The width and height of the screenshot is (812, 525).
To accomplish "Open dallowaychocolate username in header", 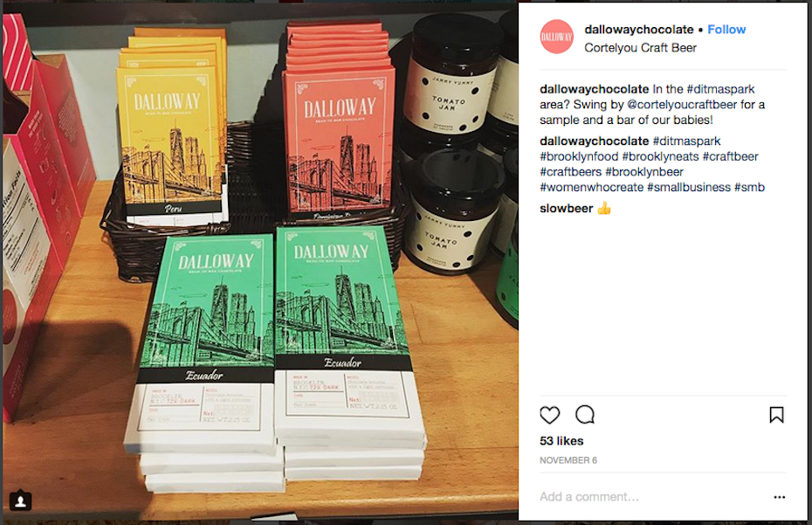I will [x=638, y=30].
